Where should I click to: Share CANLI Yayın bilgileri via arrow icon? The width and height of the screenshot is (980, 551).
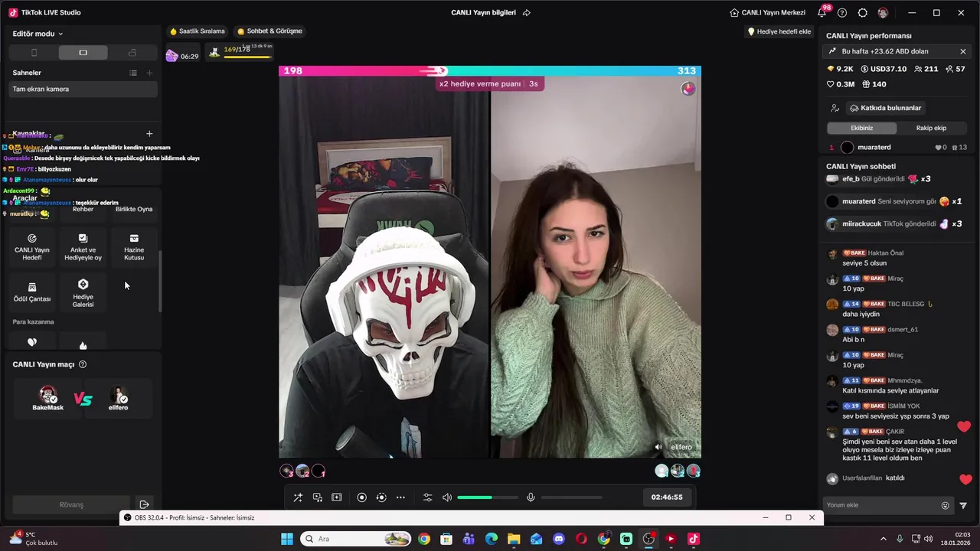(x=526, y=13)
